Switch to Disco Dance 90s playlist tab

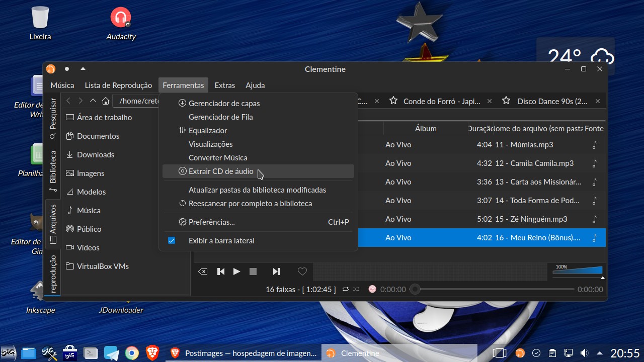tap(552, 102)
